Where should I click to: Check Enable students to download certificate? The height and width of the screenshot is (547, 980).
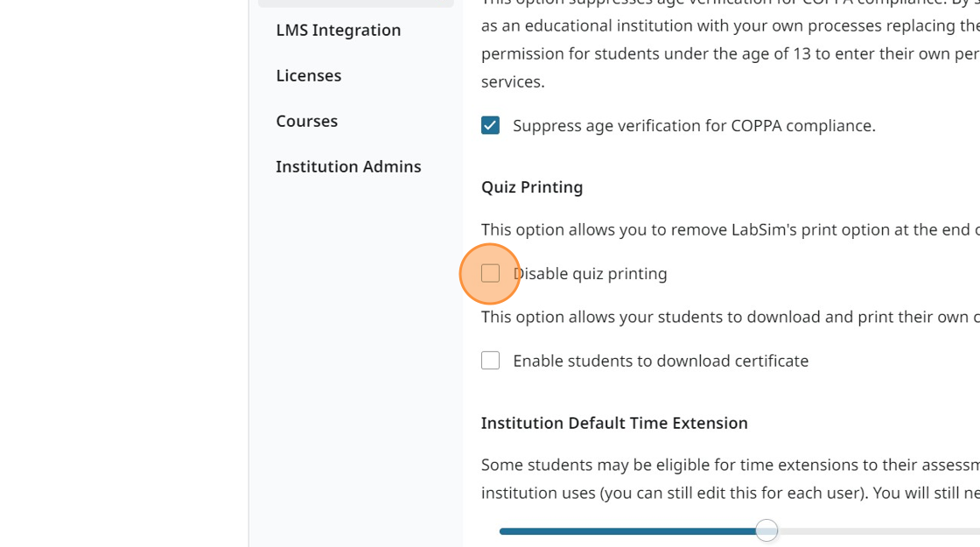coord(490,360)
